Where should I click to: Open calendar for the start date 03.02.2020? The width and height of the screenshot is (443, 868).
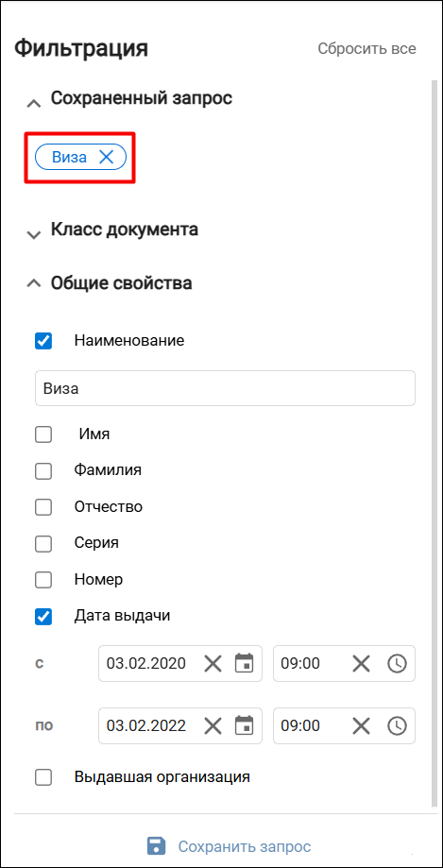[245, 663]
